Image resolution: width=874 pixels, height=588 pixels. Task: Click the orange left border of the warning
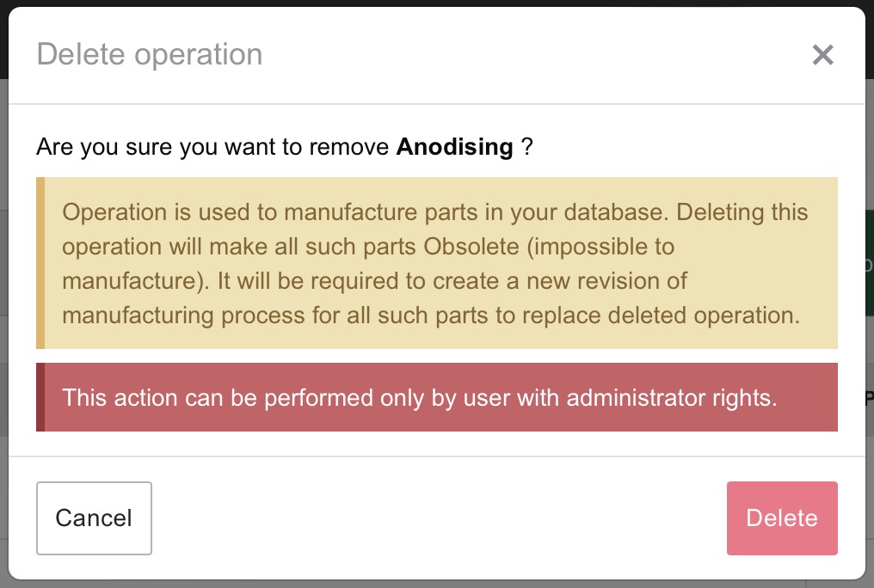pyautogui.click(x=40, y=262)
